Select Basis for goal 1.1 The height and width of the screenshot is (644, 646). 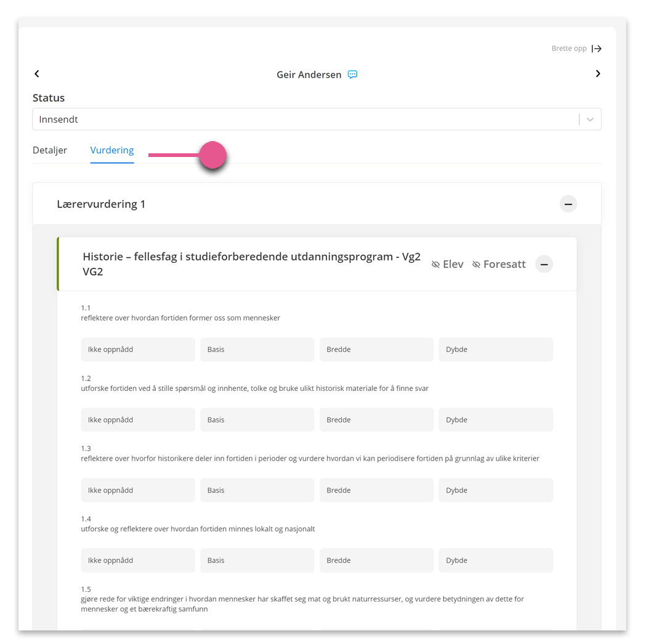pos(257,350)
